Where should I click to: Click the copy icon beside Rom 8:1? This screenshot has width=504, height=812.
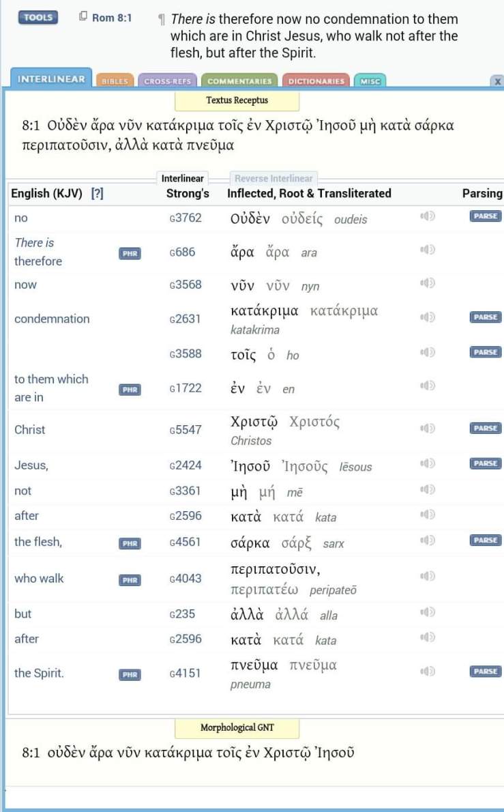(x=83, y=17)
